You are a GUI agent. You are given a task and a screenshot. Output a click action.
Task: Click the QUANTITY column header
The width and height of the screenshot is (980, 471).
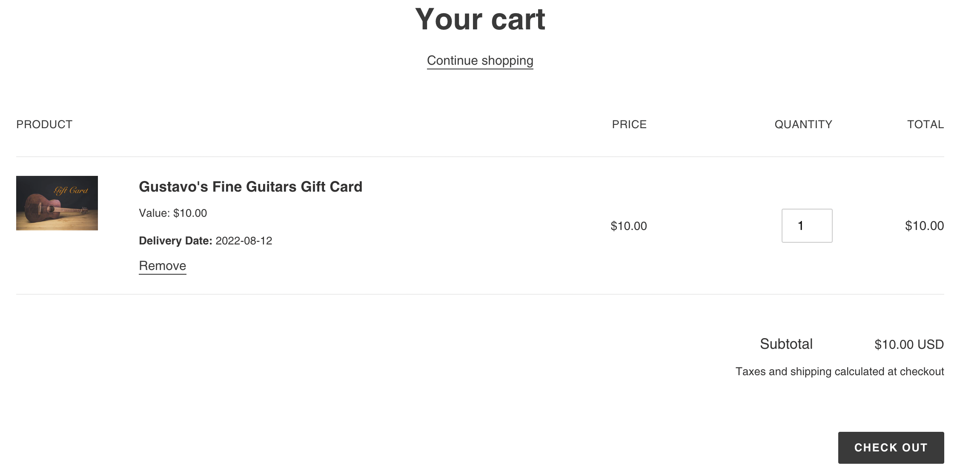tap(803, 124)
